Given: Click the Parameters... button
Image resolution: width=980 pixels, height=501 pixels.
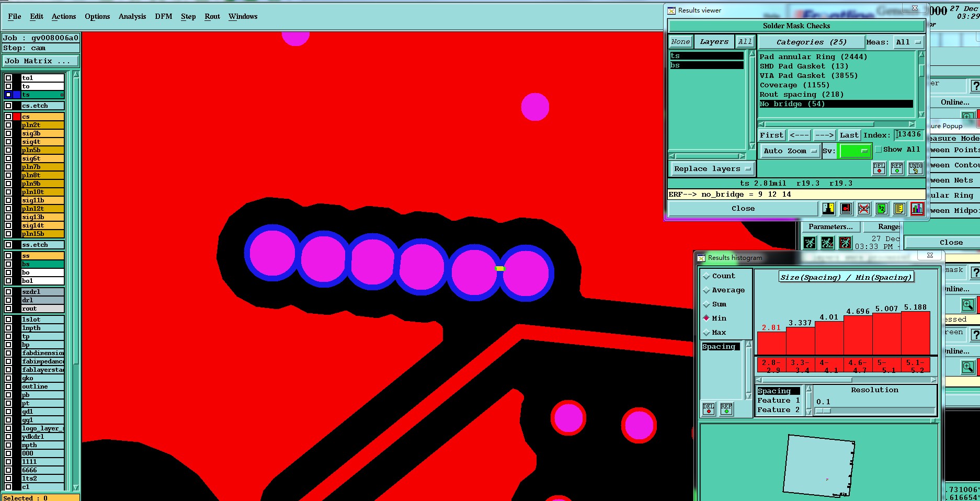Looking at the screenshot, I should tap(830, 227).
